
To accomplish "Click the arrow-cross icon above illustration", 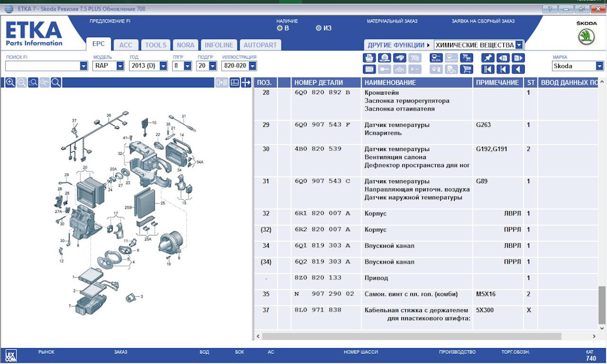I will pyautogui.click(x=246, y=82).
